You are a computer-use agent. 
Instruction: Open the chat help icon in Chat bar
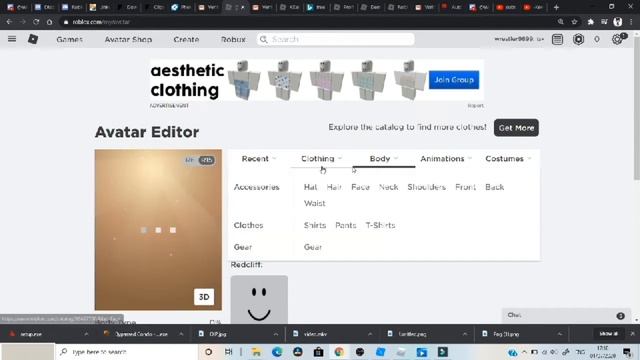620,316
